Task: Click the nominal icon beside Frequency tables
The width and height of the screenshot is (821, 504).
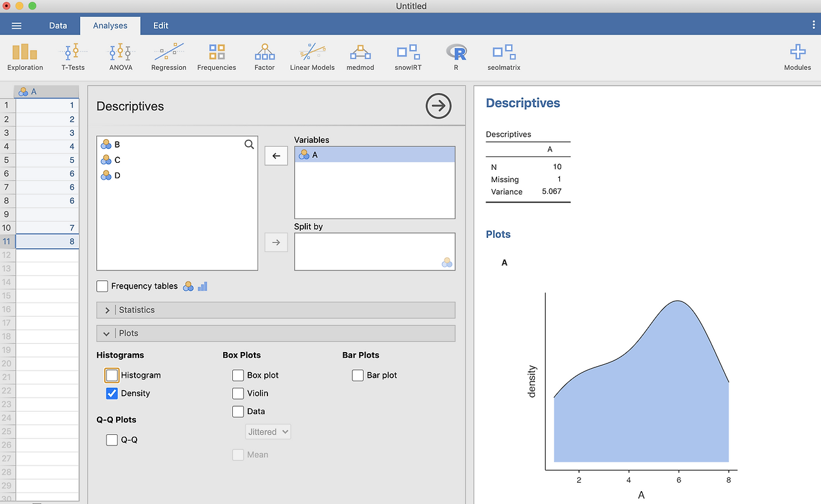Action: 188,287
